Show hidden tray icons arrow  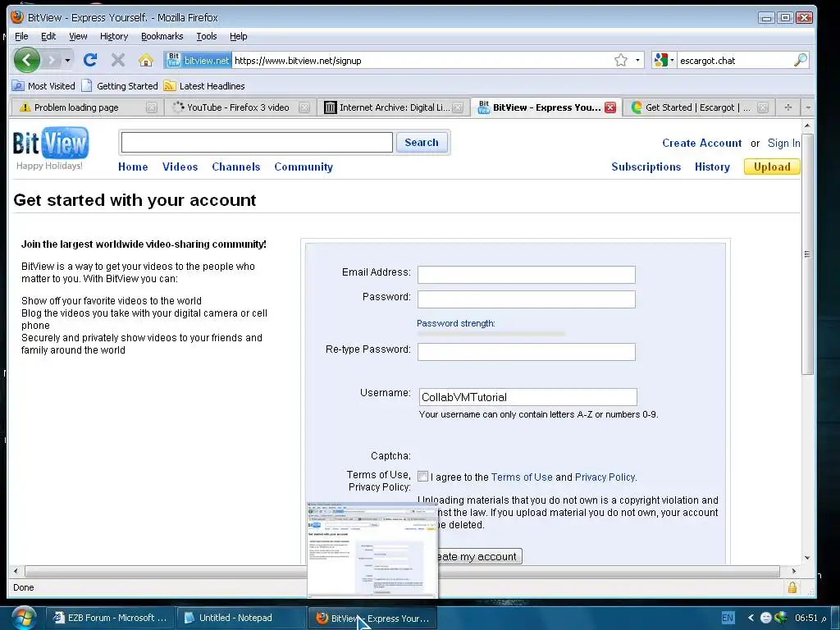pos(751,618)
